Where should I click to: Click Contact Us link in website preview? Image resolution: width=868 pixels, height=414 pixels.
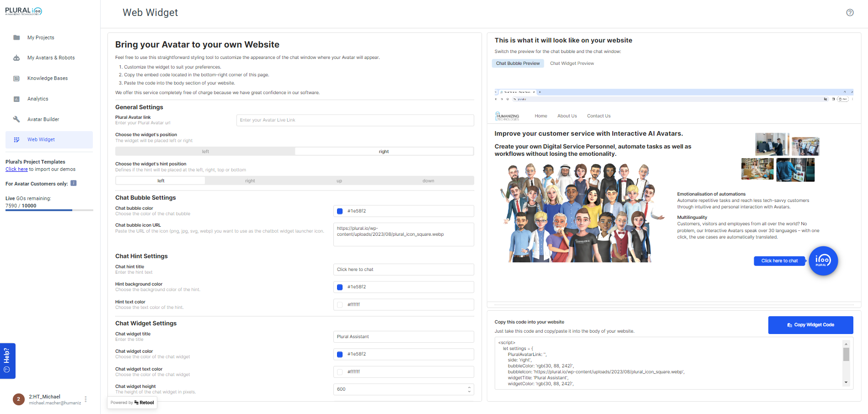[x=599, y=116]
